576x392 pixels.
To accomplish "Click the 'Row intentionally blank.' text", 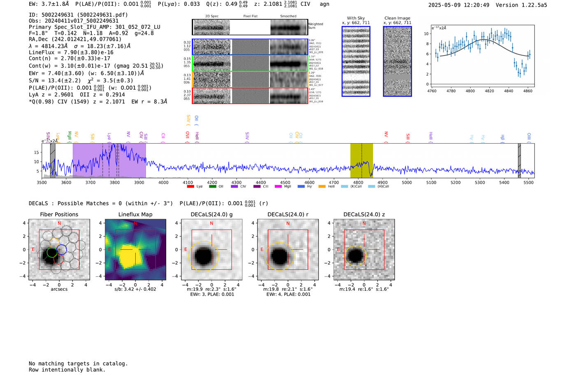I will tap(67, 370).
